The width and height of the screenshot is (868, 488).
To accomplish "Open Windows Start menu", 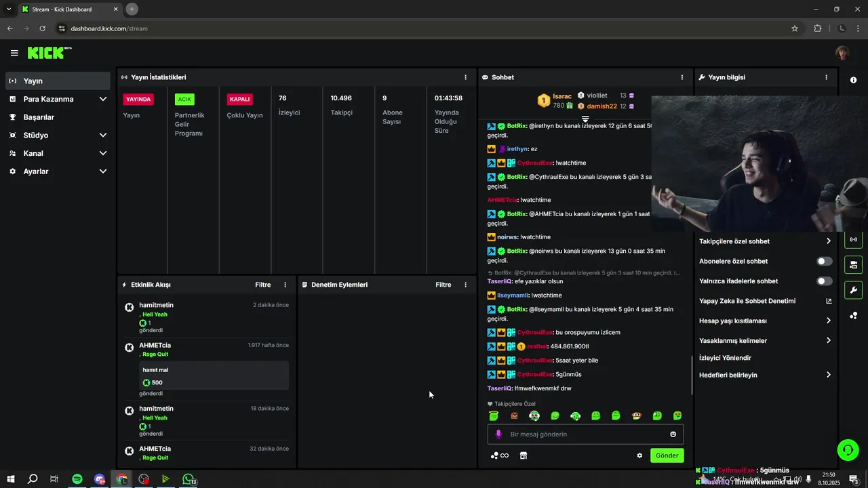I will point(10,479).
